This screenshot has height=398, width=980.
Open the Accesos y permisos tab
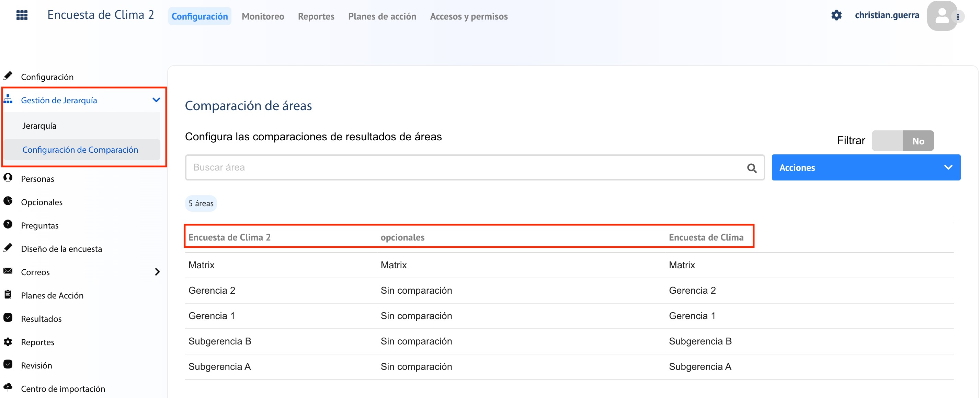pyautogui.click(x=469, y=16)
